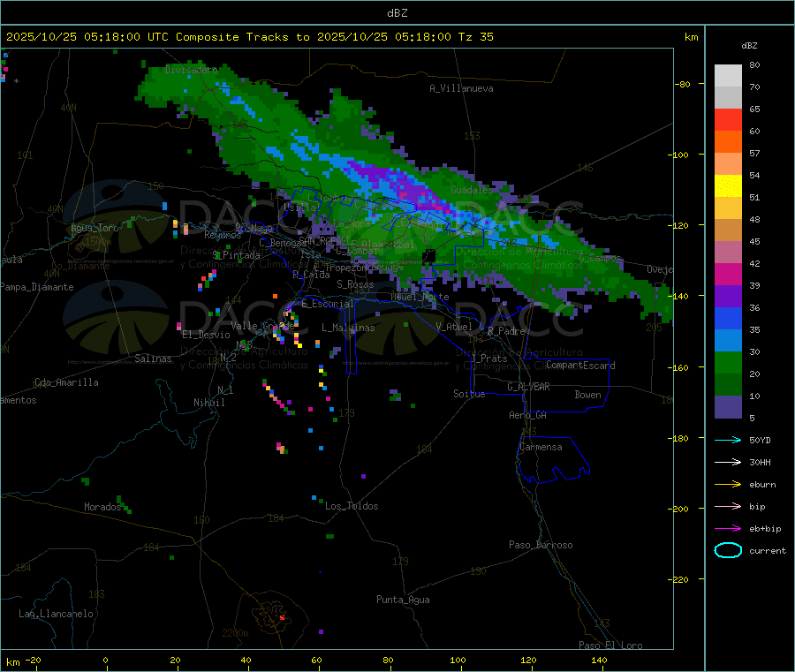Click the V_Atuel map label

point(454,327)
